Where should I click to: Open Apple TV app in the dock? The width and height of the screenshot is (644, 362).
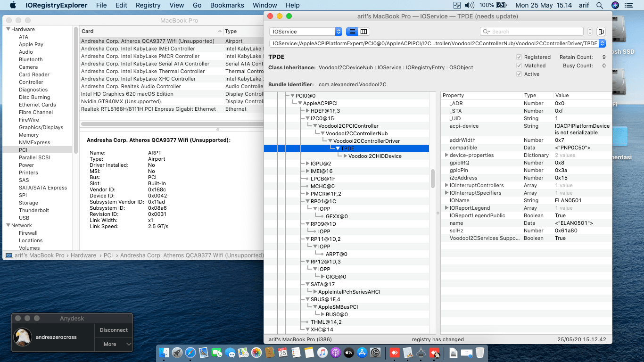point(349,353)
